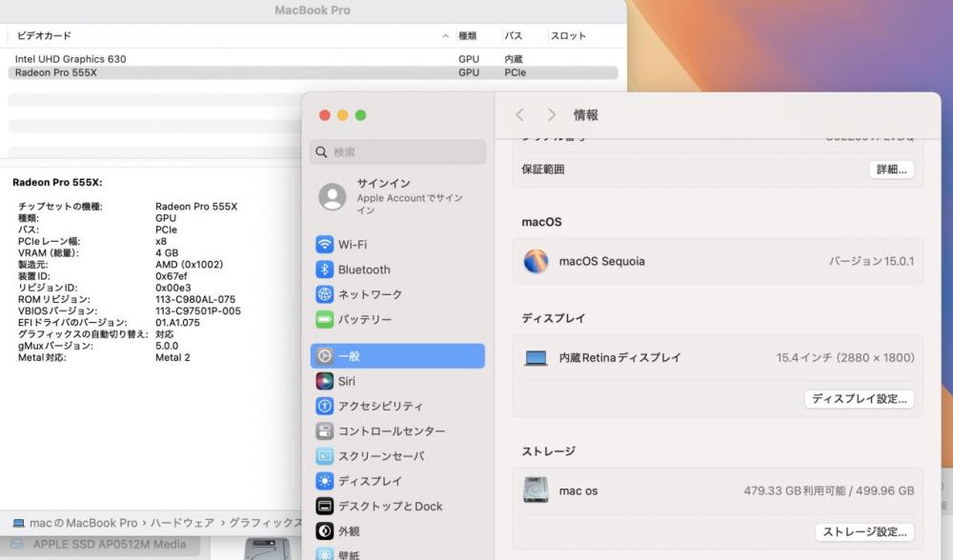The width and height of the screenshot is (953, 560).
Task: Click 詳細... button for 保証範囲
Action: [891, 170]
